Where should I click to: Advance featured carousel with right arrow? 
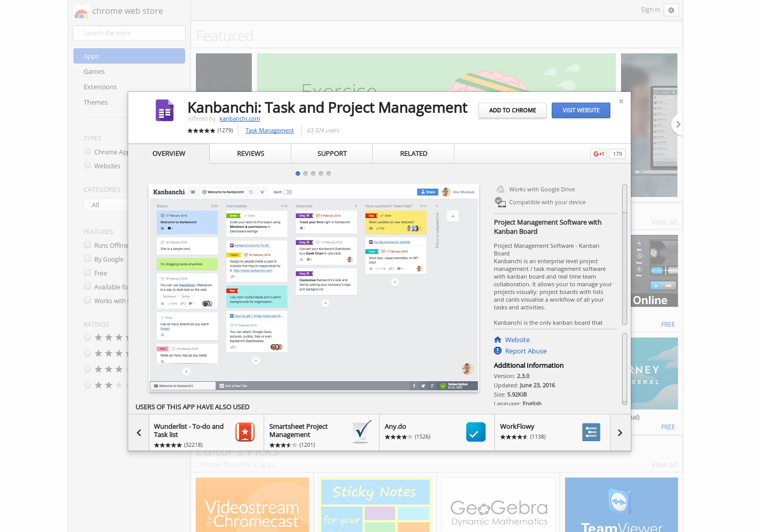click(678, 125)
